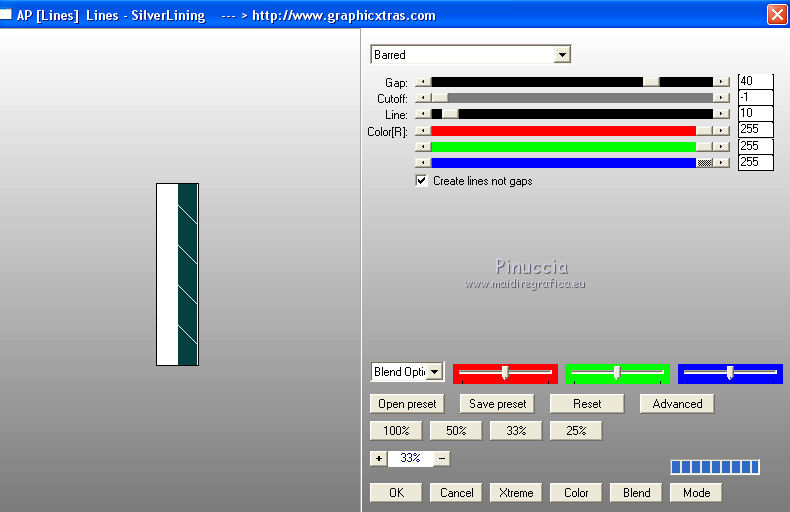The width and height of the screenshot is (790, 512).
Task: Open the Advanced settings
Action: 677,404
